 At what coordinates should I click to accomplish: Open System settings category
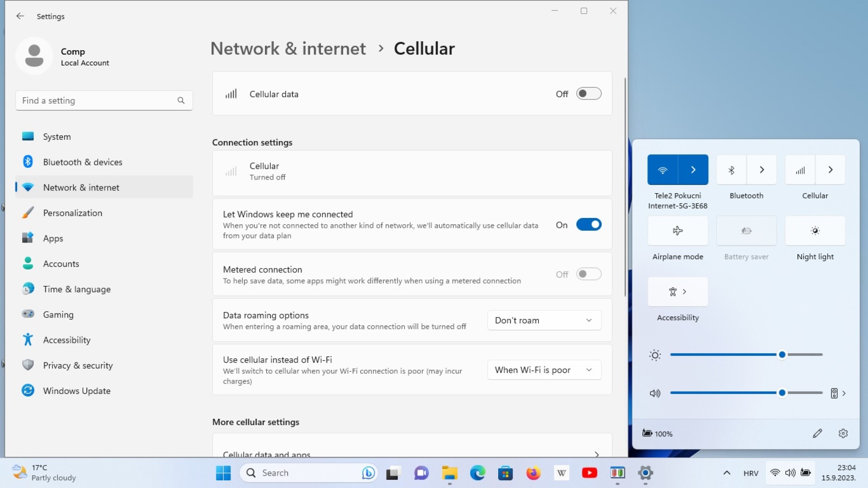104,137
